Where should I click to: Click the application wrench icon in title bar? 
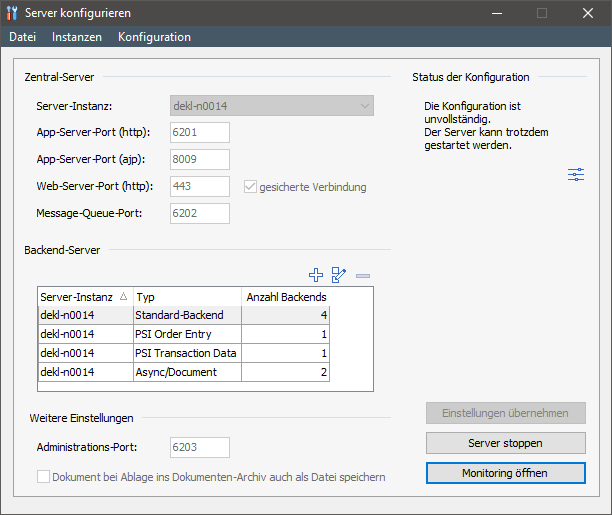(12, 13)
